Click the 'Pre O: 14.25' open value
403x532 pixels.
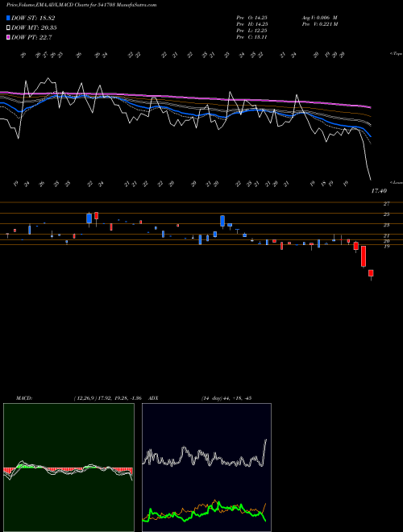251,18
